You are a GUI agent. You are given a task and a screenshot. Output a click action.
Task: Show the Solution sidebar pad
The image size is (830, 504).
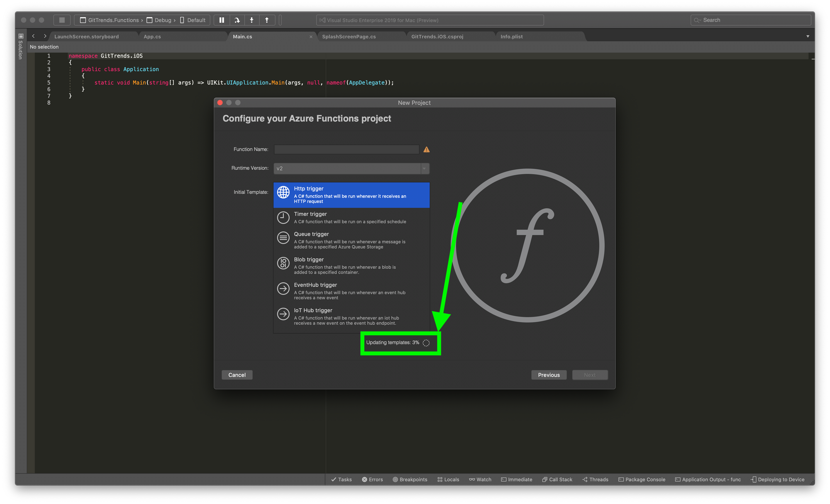(x=20, y=46)
